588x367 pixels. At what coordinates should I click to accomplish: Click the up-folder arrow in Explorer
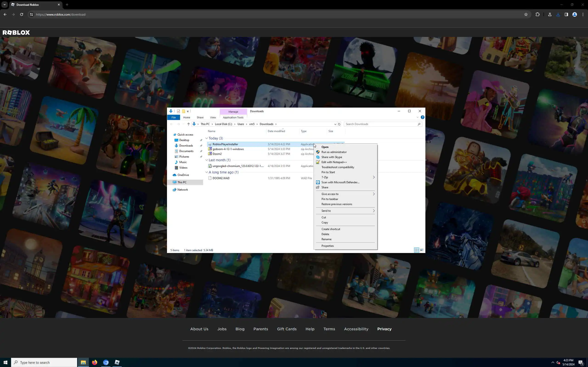pos(188,124)
